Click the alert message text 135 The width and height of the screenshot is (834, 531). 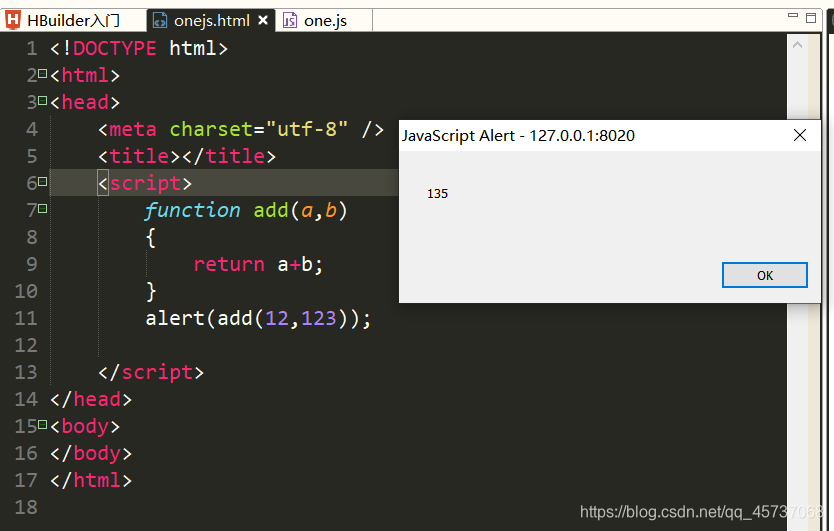click(x=437, y=194)
